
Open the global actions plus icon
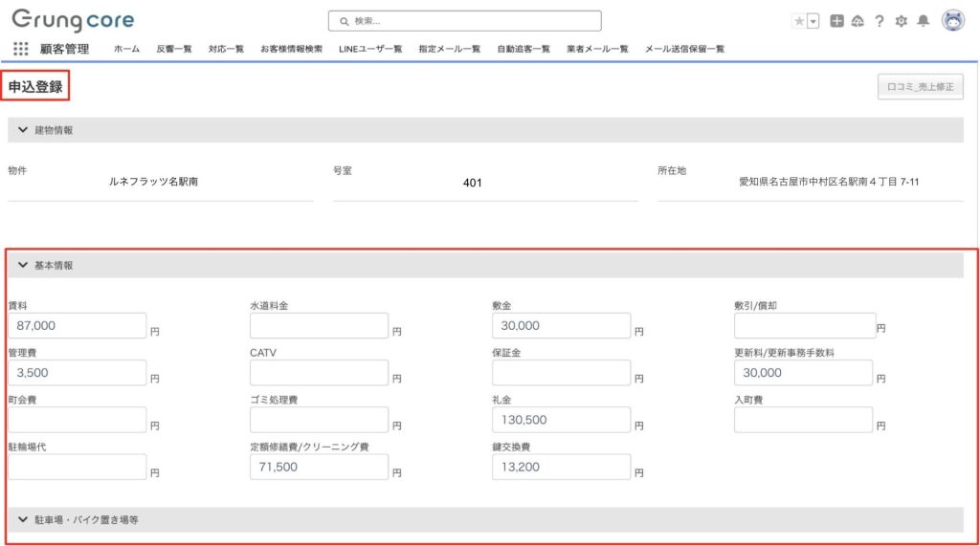coord(836,21)
